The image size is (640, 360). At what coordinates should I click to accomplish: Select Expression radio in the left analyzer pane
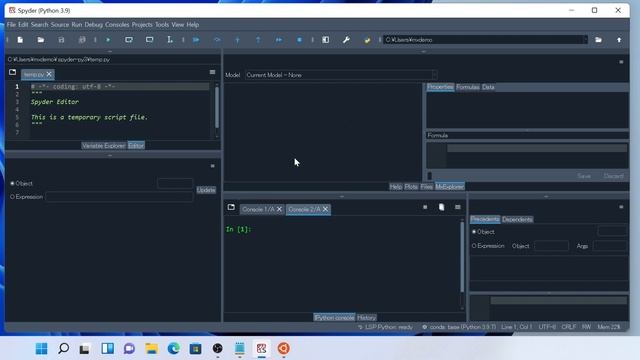click(x=12, y=197)
